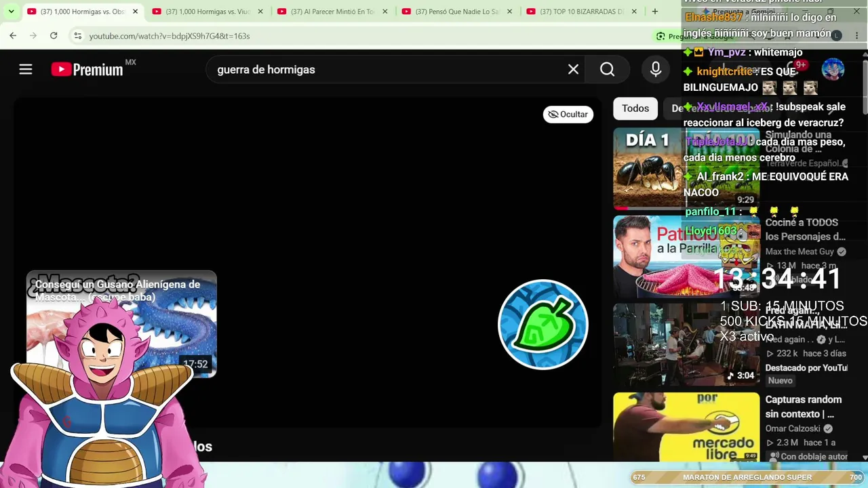The image size is (868, 488).
Task: Open the Patricio a la Parrilla thumbnail
Action: tap(686, 257)
